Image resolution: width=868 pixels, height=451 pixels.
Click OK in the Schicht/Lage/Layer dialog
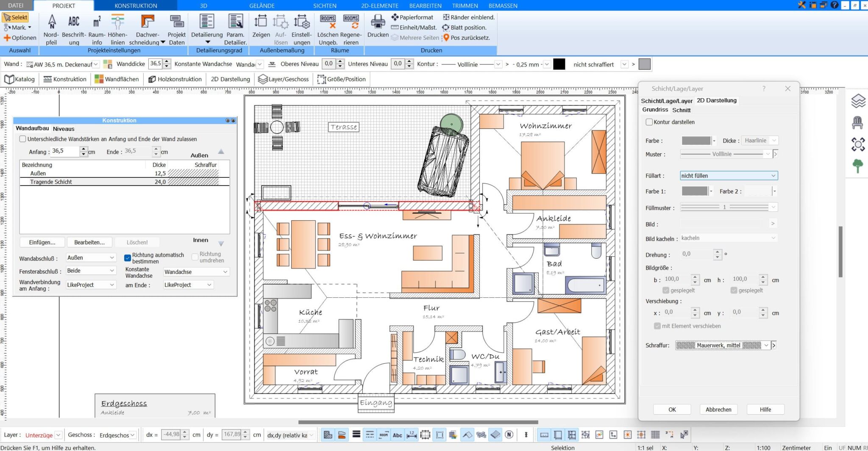pyautogui.click(x=672, y=409)
